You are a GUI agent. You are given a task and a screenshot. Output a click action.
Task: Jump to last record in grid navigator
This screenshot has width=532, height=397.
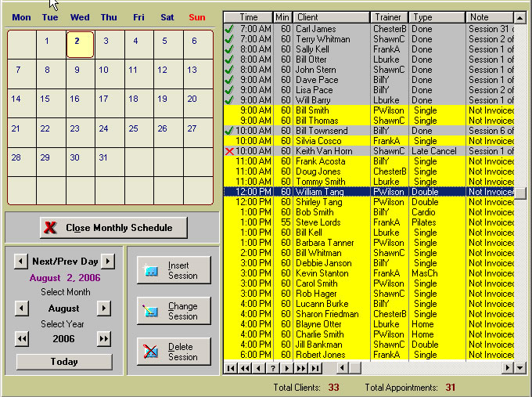click(x=315, y=367)
